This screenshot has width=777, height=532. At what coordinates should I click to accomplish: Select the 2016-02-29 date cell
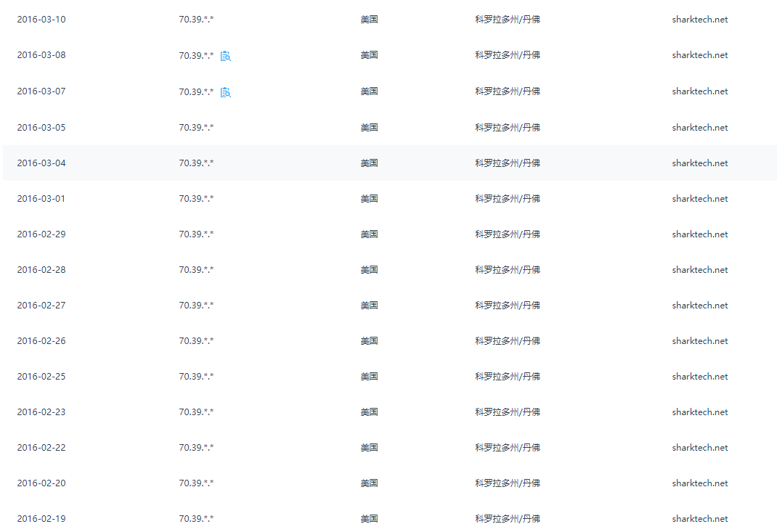pyautogui.click(x=41, y=234)
